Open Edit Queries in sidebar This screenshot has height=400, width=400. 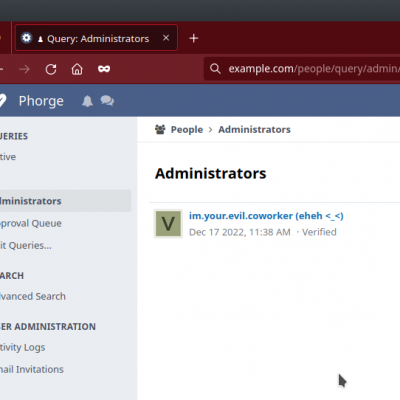[x=26, y=246]
